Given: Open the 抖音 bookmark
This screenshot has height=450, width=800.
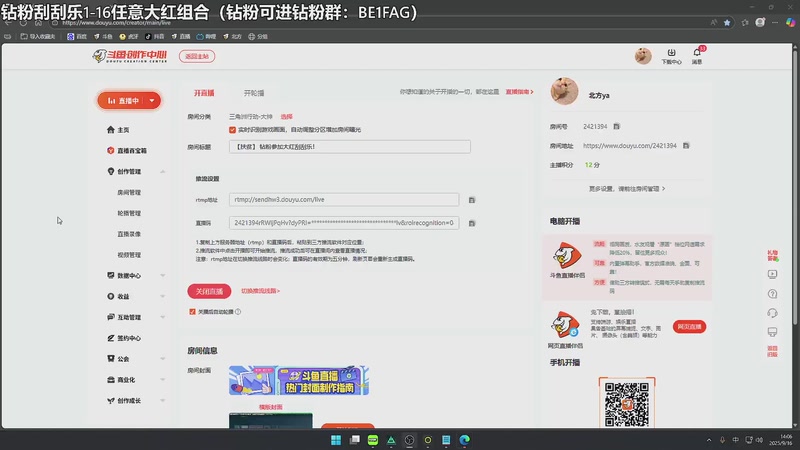Looking at the screenshot, I should tap(155, 36).
